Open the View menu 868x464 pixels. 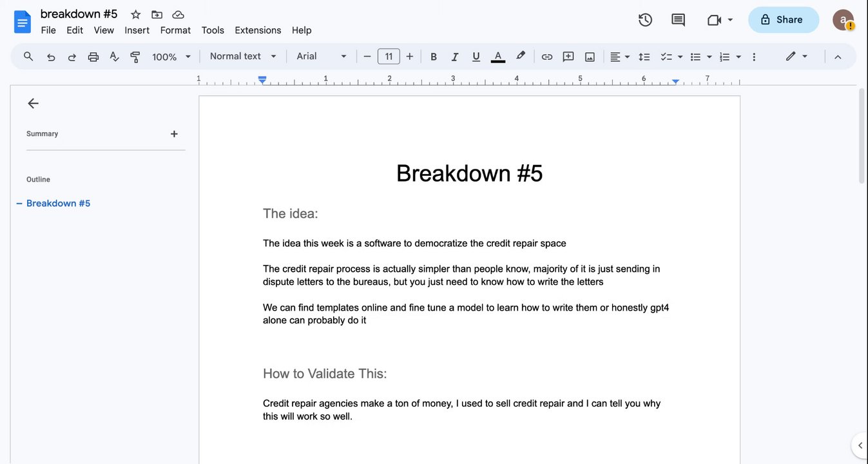tap(104, 30)
